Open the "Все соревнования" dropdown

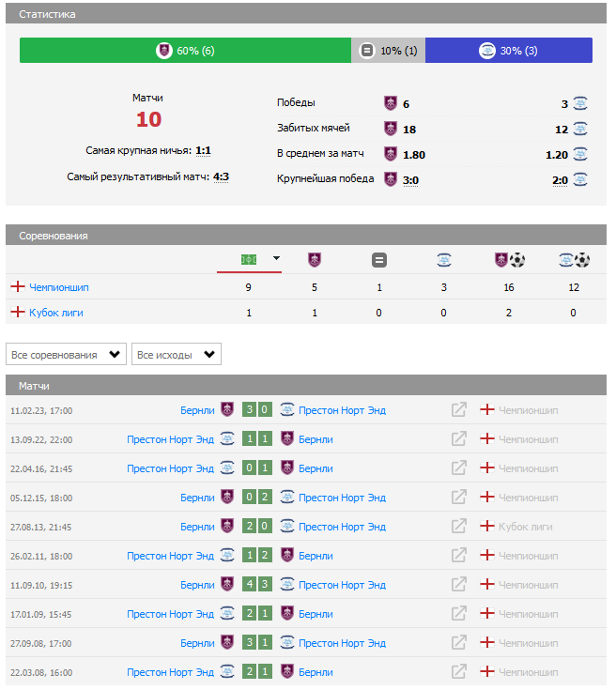tap(66, 354)
